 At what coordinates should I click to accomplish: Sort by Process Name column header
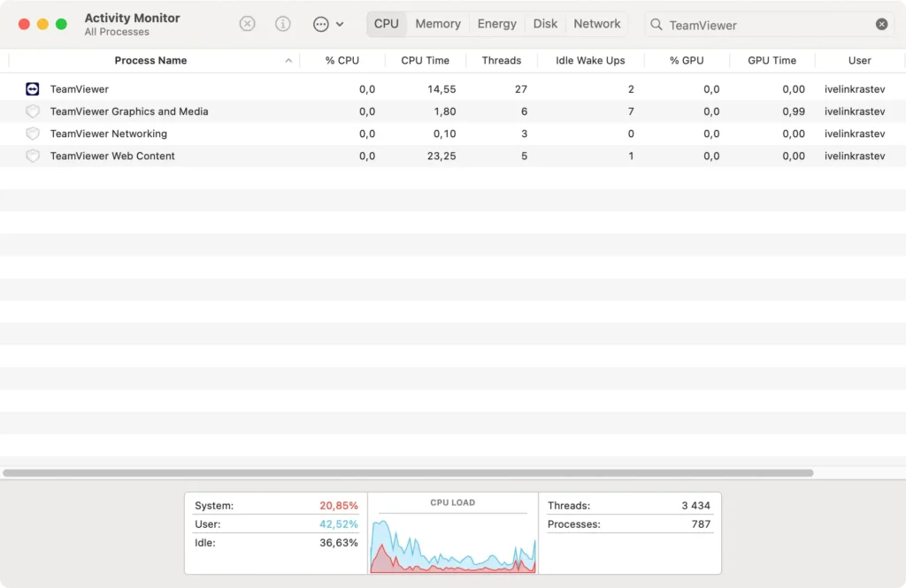pyautogui.click(x=150, y=61)
